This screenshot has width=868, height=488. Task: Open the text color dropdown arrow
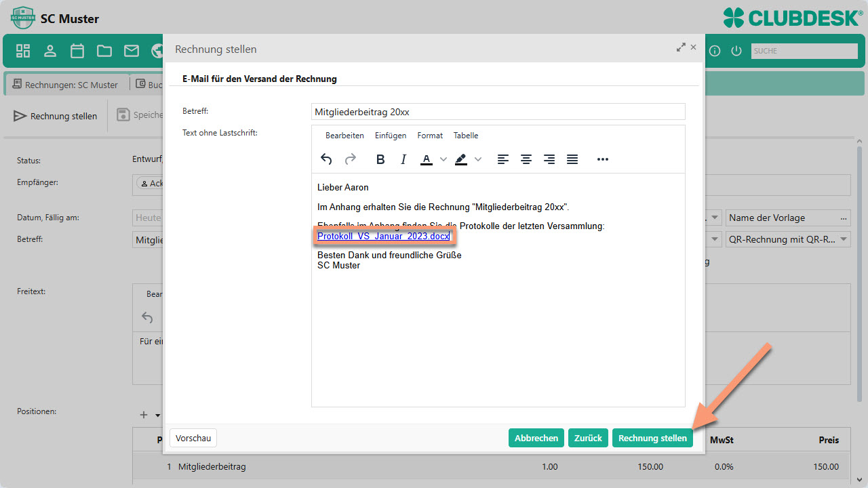(x=443, y=159)
